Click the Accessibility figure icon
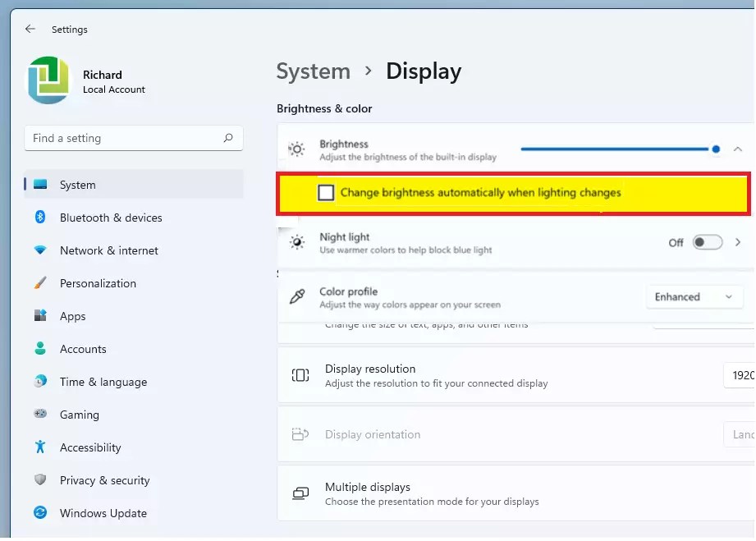756x541 pixels. pyautogui.click(x=40, y=447)
